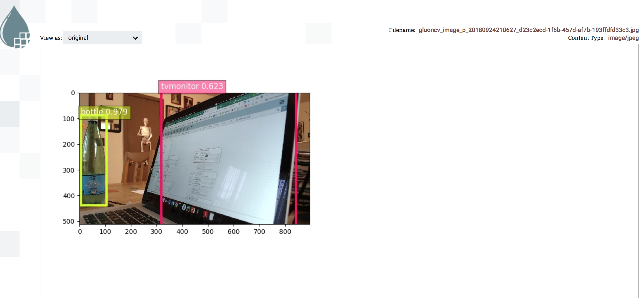The height and width of the screenshot is (303, 644).
Task: Click the trash icon in the laptop dock
Action: coord(211,216)
